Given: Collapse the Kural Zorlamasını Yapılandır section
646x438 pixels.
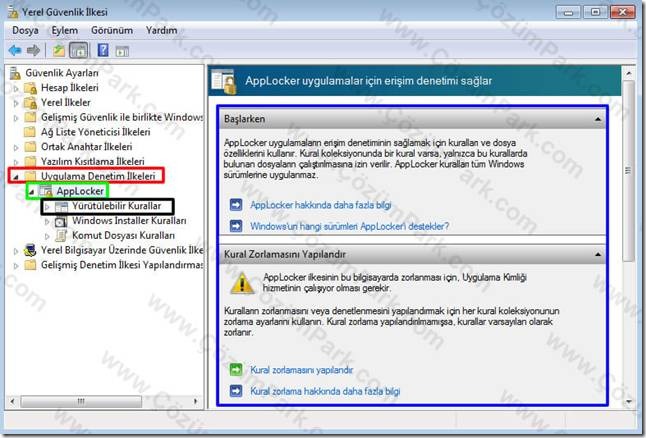Looking at the screenshot, I should click(x=597, y=255).
